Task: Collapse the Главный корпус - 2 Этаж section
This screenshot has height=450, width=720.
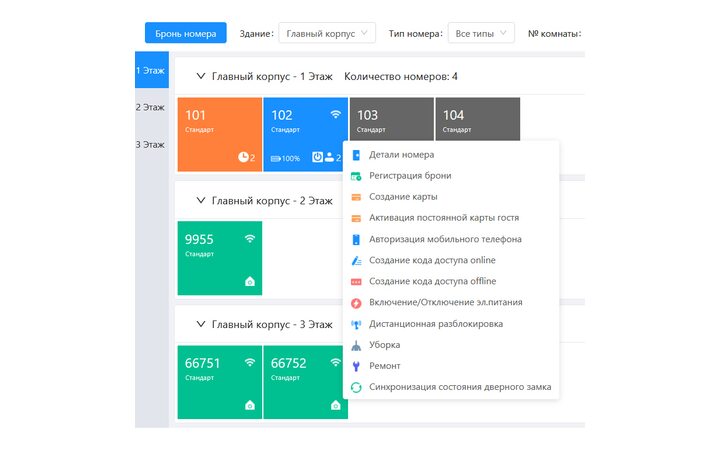Action: 201,200
